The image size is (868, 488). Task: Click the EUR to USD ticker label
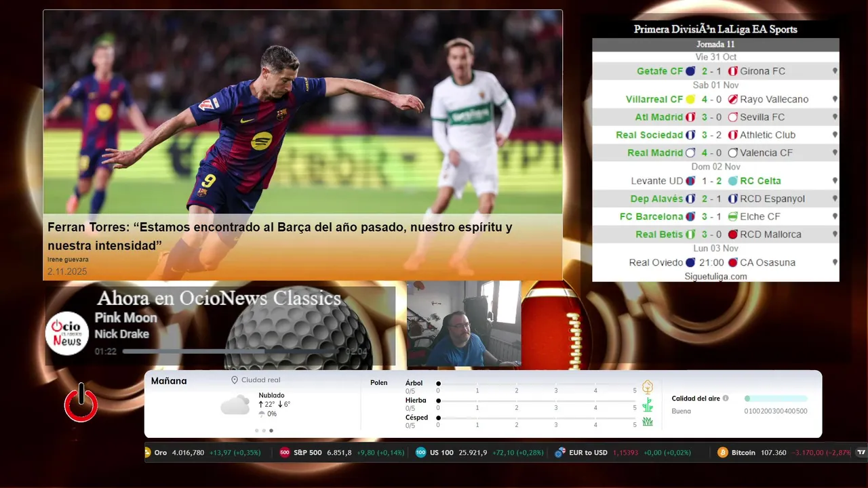[588, 453]
